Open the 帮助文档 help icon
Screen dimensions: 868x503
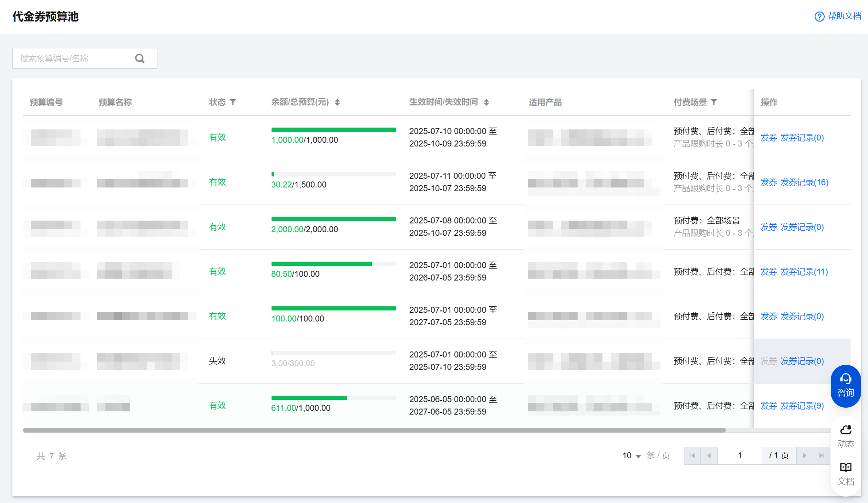pyautogui.click(x=819, y=17)
